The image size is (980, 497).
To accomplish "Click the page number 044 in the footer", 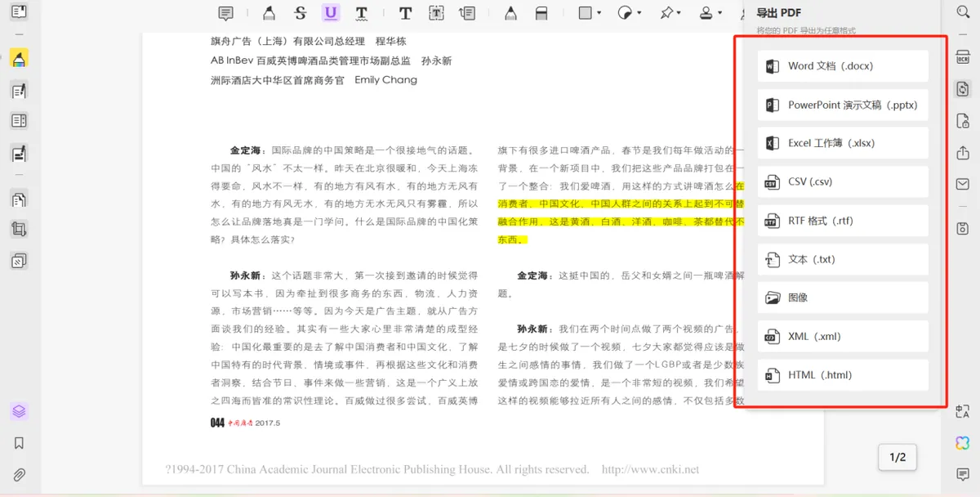I will click(217, 423).
